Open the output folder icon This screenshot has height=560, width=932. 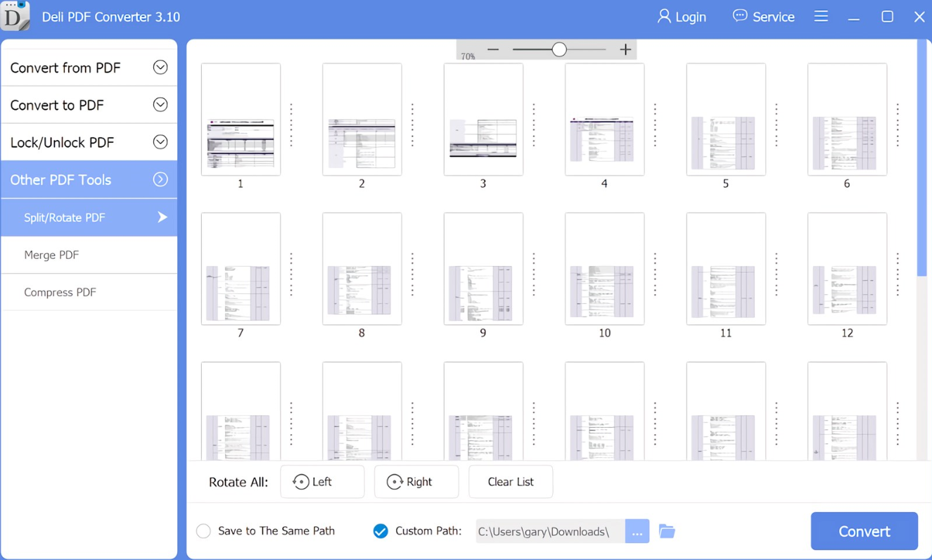pos(667,531)
